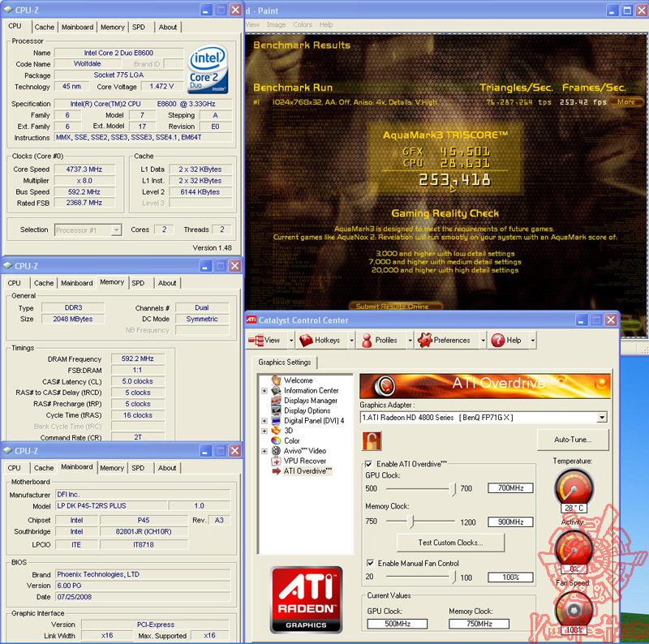Click the VPU Recover icon

[x=276, y=461]
